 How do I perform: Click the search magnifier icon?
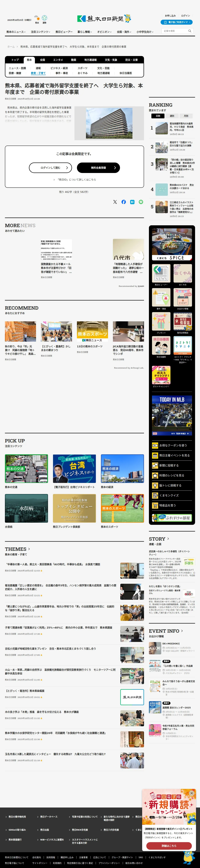click(190, 31)
